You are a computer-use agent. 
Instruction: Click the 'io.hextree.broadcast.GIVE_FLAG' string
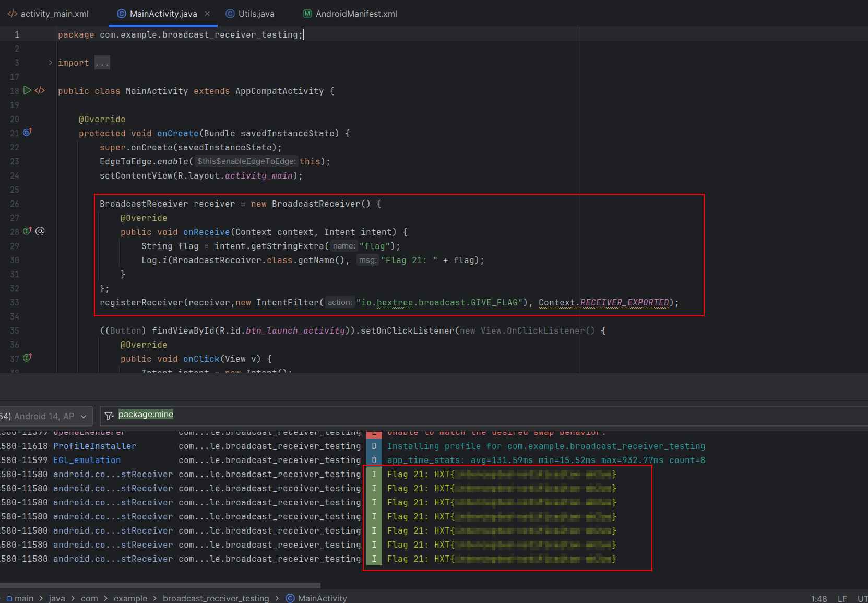439,303
